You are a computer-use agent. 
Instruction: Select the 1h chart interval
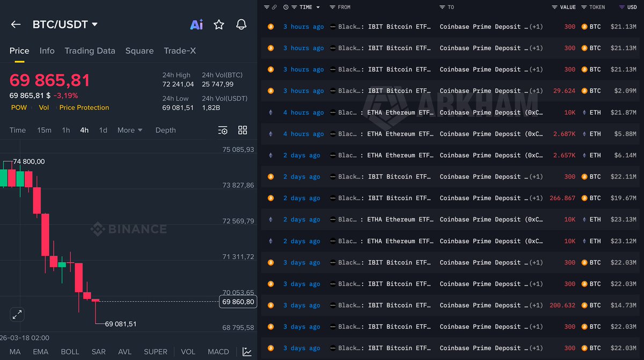pos(65,130)
